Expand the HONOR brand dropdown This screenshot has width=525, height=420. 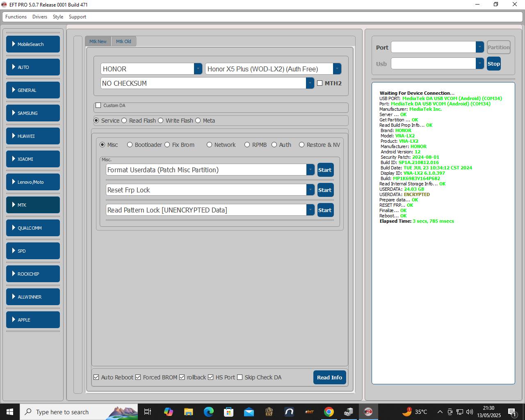198,69
